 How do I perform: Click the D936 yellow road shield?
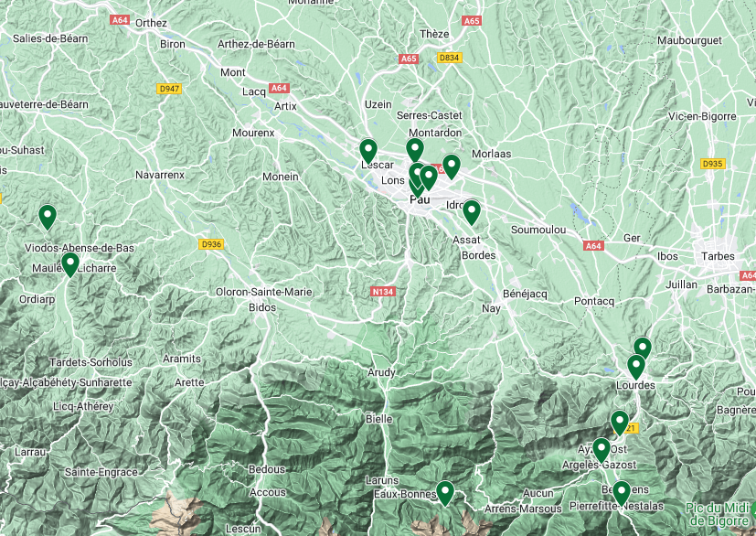pyautogui.click(x=212, y=244)
